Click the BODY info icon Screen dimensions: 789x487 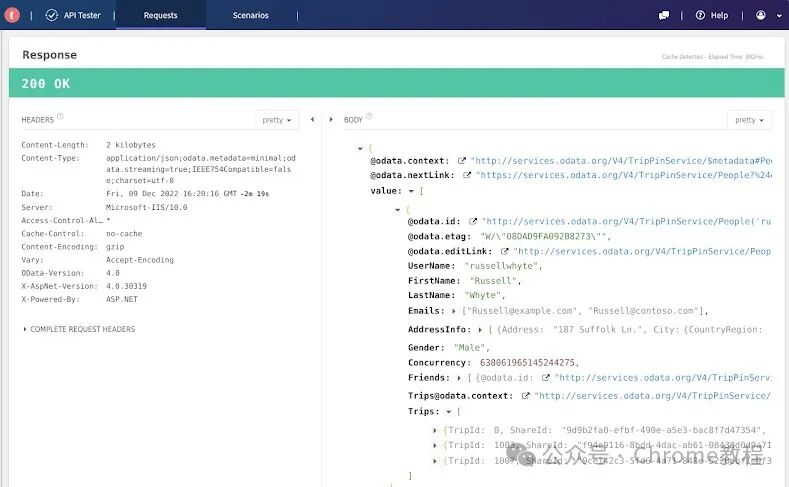click(x=369, y=116)
